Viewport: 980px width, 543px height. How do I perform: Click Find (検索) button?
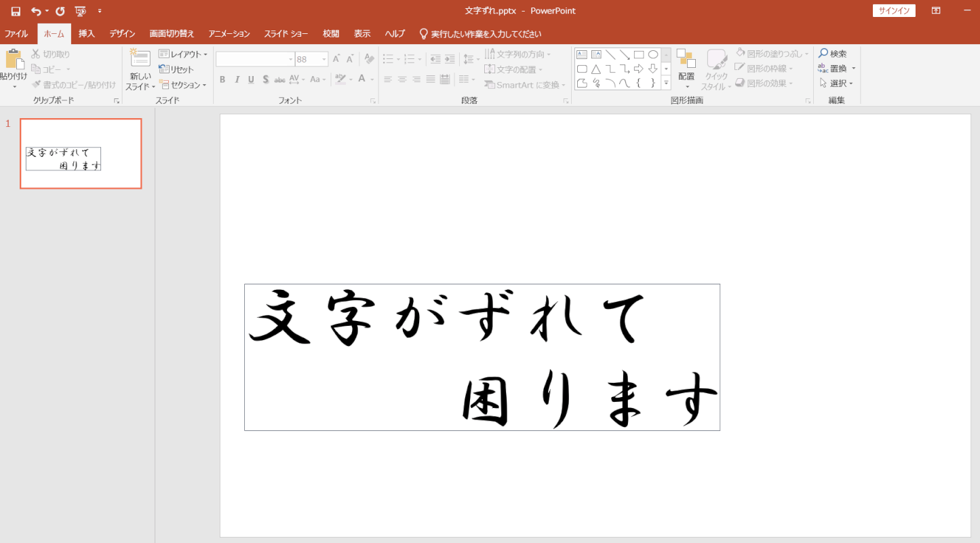coord(833,54)
